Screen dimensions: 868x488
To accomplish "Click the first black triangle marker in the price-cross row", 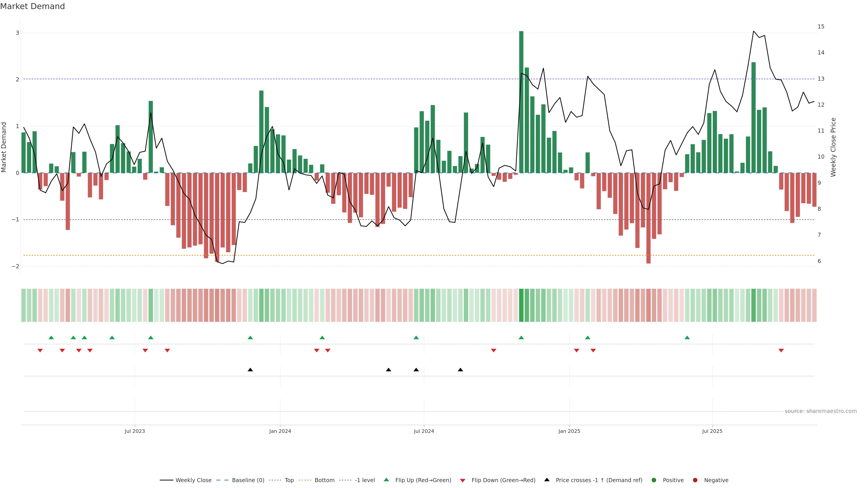I will [x=250, y=370].
